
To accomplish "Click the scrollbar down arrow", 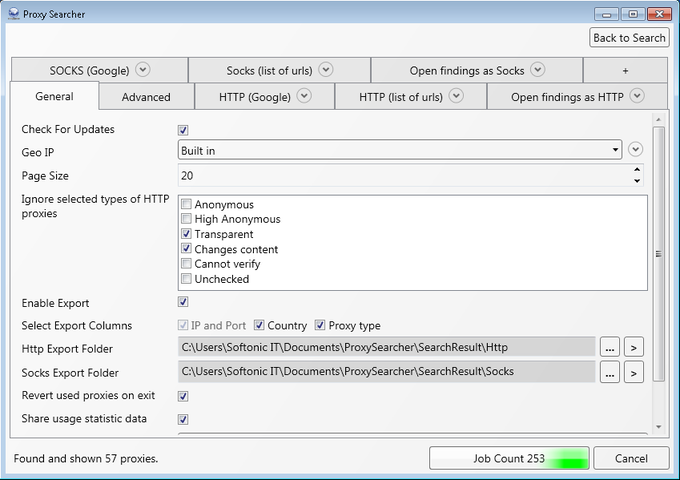I will (x=659, y=427).
